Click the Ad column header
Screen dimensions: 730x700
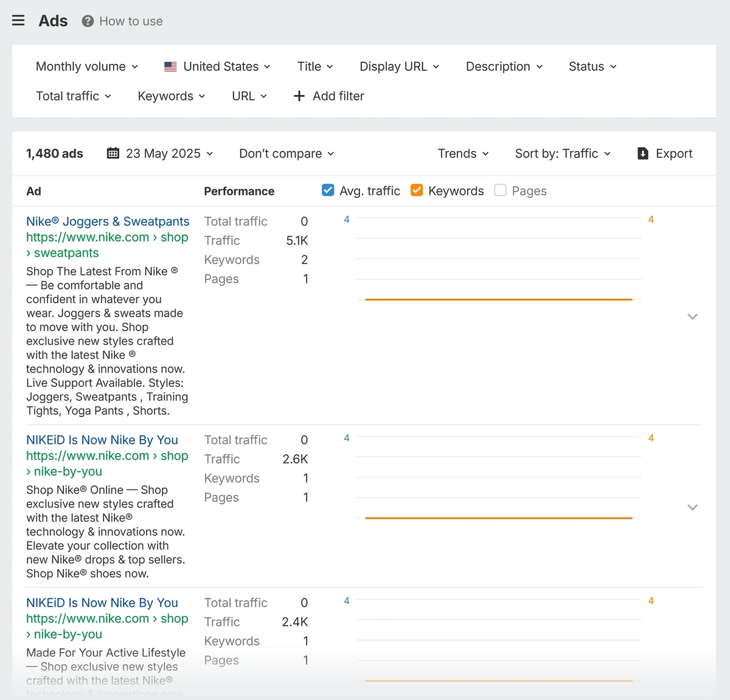coord(33,191)
